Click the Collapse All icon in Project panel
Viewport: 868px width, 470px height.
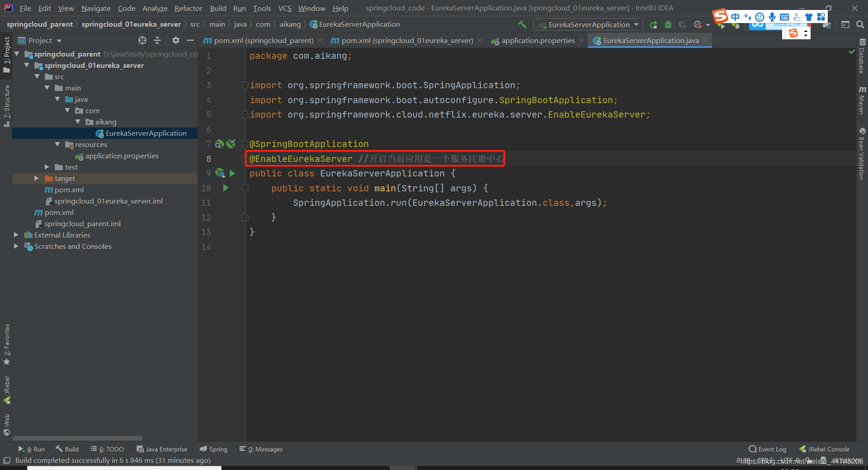pyautogui.click(x=157, y=40)
